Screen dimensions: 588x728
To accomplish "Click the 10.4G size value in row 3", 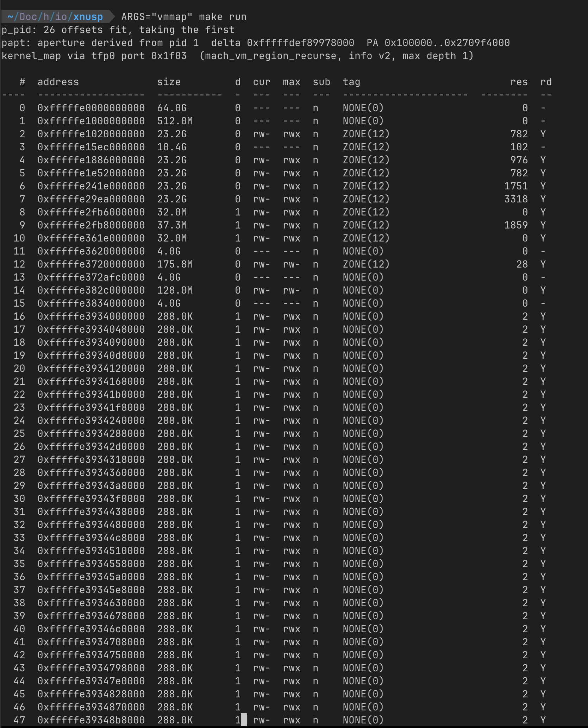I will coord(172,147).
